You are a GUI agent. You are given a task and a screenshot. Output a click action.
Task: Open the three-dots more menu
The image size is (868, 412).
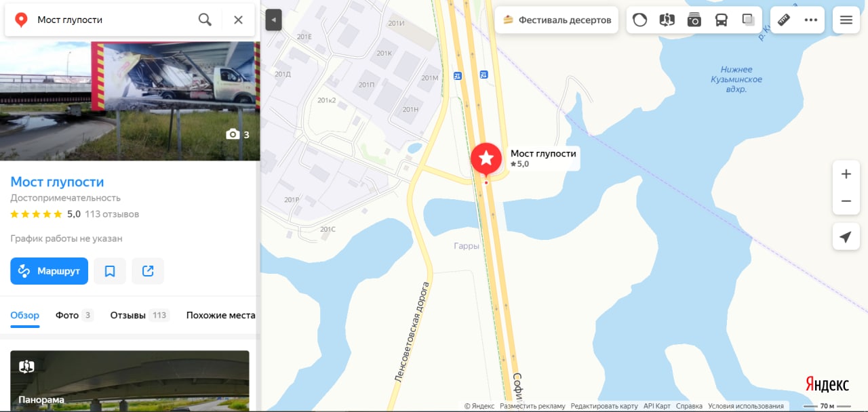[811, 20]
